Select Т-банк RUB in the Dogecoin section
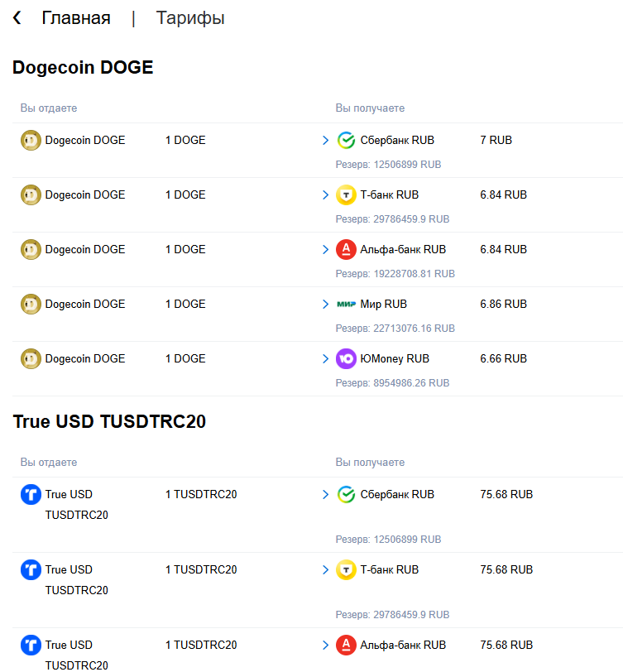Screen dimensions: 623x672 click(x=390, y=194)
